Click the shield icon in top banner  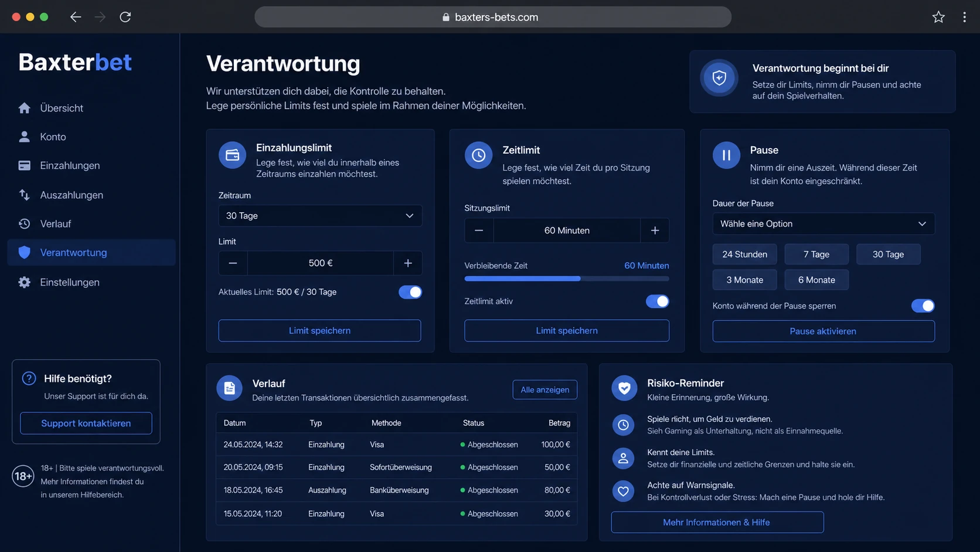pos(719,78)
